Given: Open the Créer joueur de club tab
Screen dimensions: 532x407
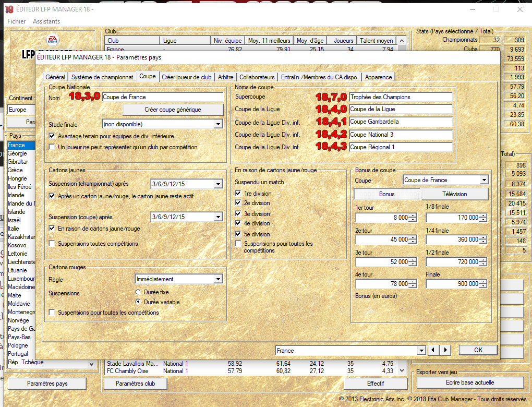Looking at the screenshot, I should point(187,77).
